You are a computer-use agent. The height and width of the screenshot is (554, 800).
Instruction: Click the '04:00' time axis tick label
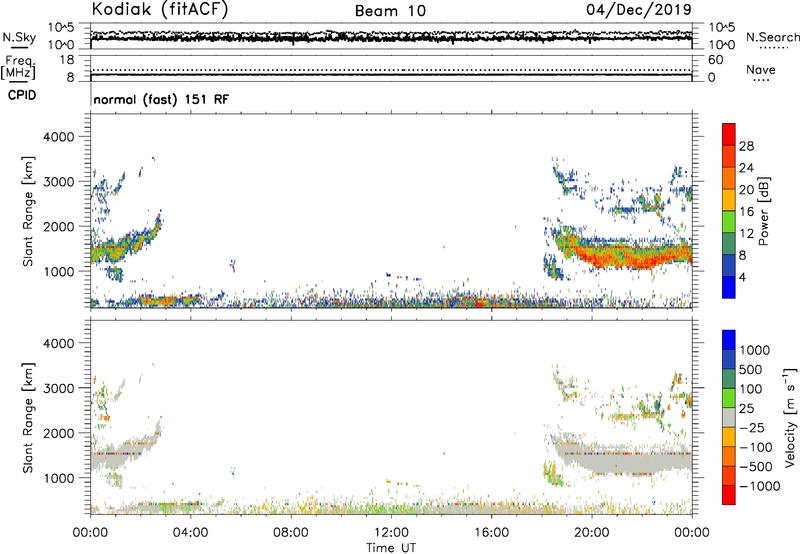click(190, 533)
